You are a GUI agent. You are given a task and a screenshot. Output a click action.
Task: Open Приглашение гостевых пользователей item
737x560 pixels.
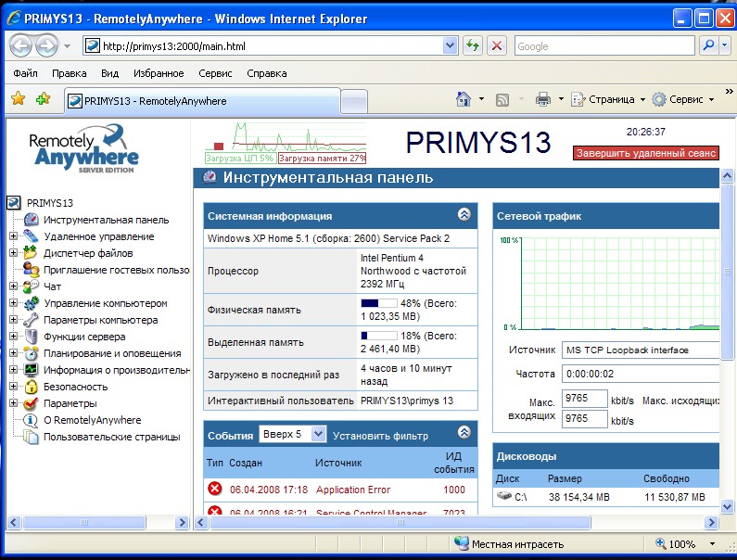point(116,270)
